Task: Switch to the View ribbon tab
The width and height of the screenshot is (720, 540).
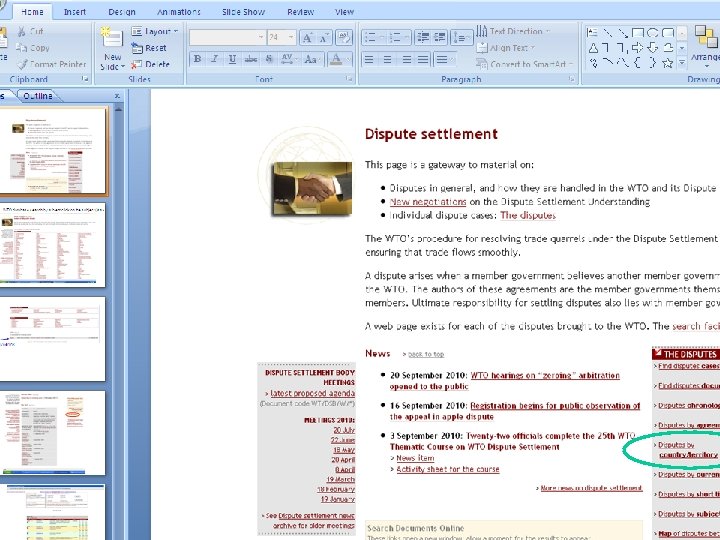Action: coord(344,12)
